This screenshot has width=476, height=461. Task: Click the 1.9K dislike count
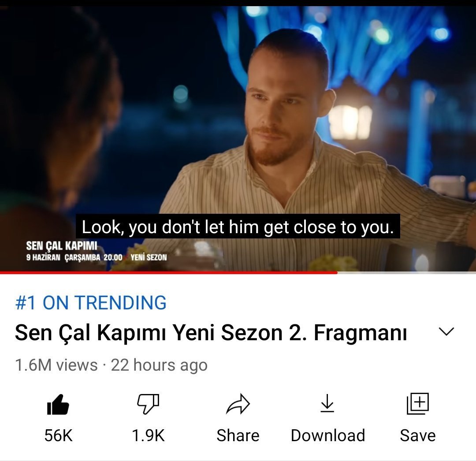click(148, 435)
